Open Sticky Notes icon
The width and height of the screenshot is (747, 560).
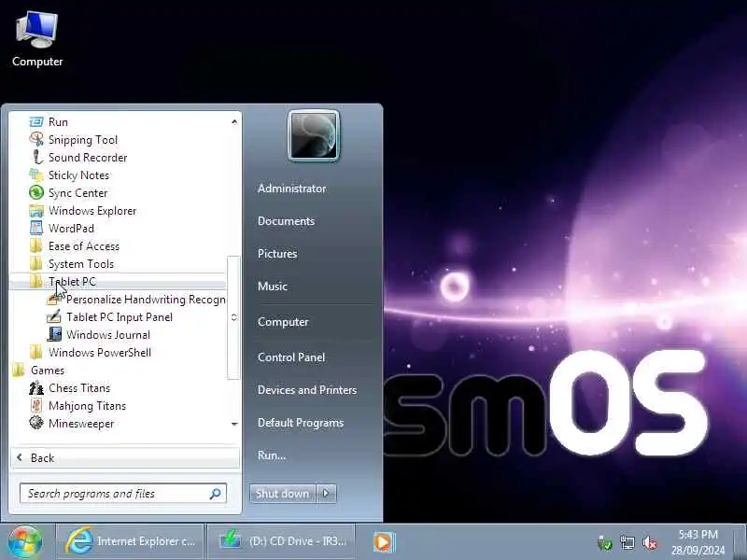36,175
